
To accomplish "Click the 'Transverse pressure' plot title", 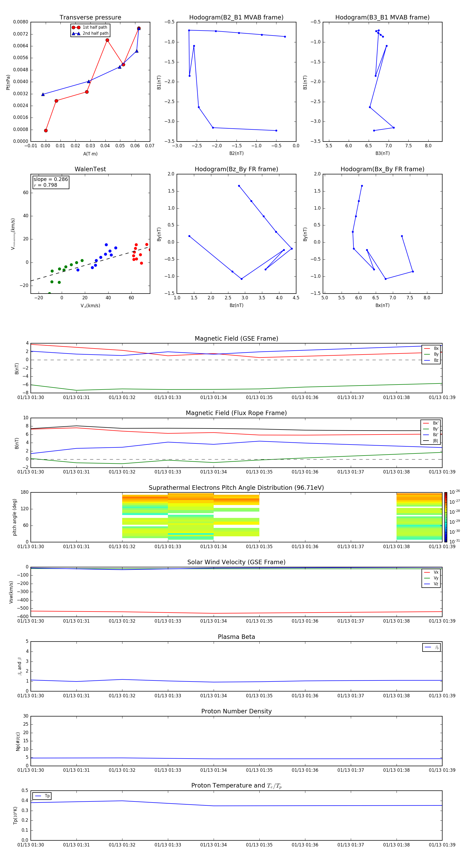I will [90, 18].
